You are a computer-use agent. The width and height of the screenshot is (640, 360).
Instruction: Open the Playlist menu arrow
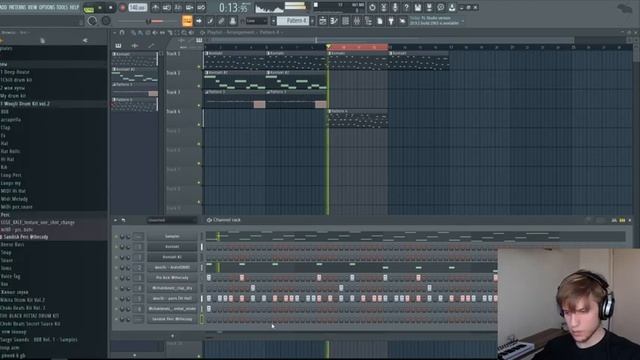click(x=115, y=32)
